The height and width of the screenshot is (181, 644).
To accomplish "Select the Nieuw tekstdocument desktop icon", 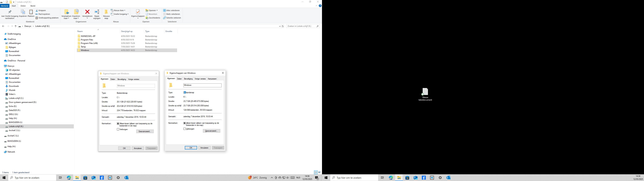I will (425, 94).
